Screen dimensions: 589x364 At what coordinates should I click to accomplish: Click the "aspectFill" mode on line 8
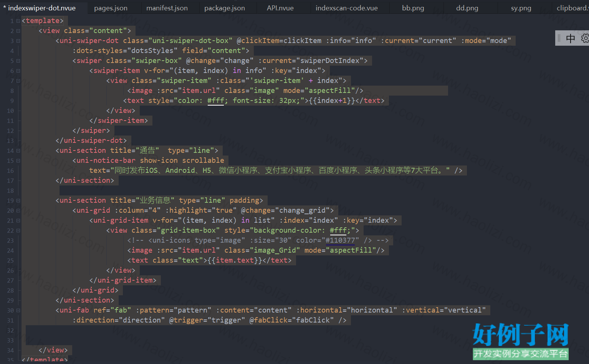[x=330, y=91]
